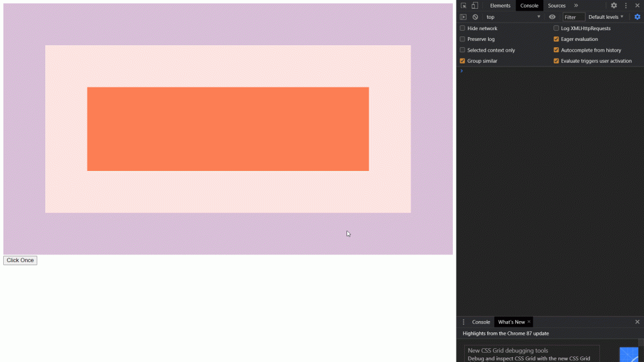644x362 pixels.
Task: Switch to the Elements panel
Action: click(500, 6)
